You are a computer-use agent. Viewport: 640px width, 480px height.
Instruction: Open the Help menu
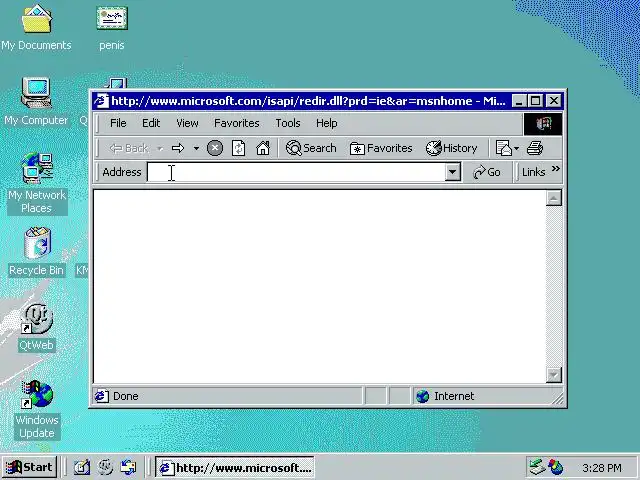(x=327, y=123)
